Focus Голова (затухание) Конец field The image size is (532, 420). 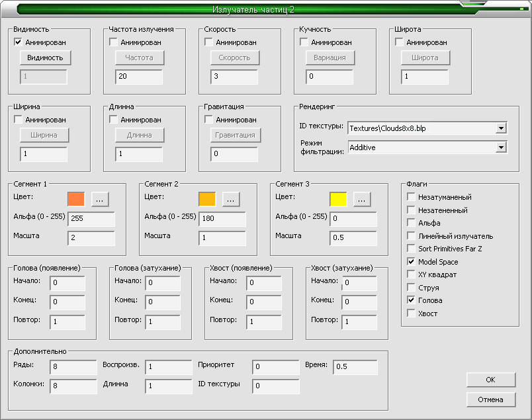click(x=163, y=302)
